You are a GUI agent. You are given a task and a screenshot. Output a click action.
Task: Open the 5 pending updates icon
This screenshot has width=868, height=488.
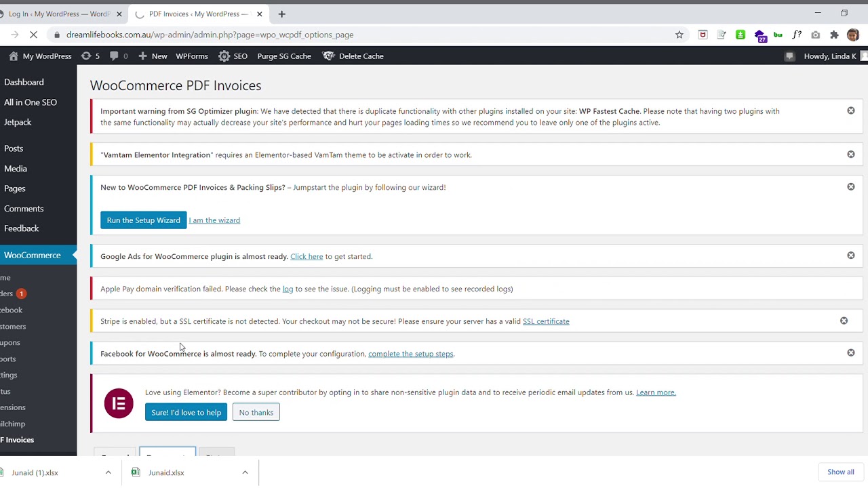90,56
